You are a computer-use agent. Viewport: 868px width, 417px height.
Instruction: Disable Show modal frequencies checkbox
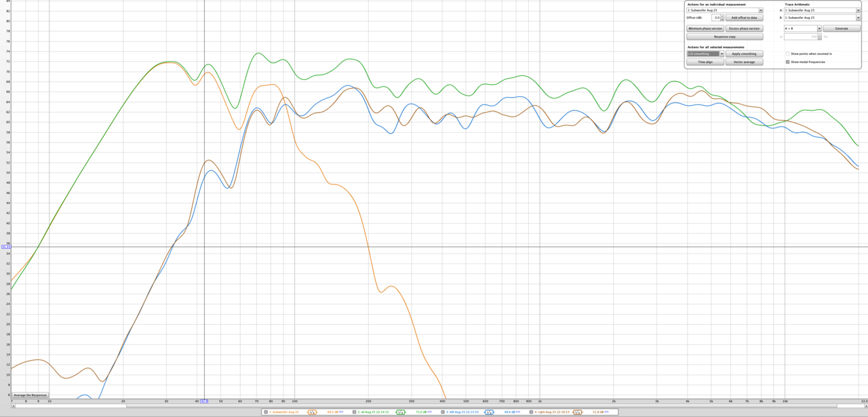click(x=787, y=62)
